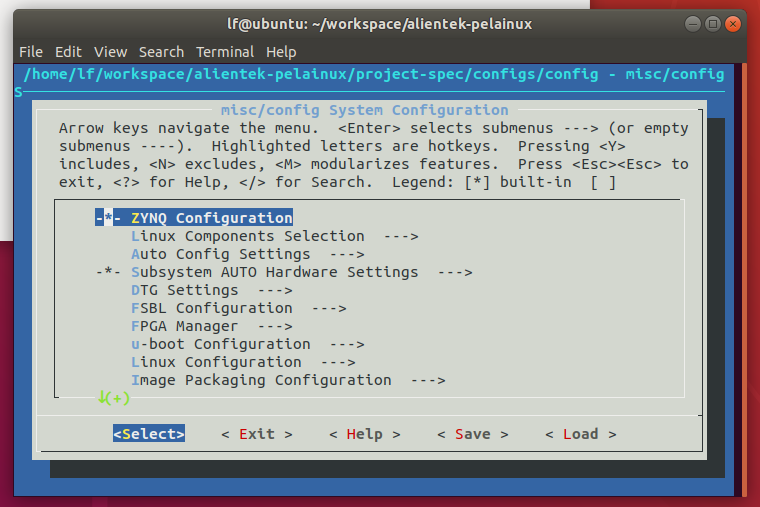Open Image Packaging Configuration submenu
Screen dimensions: 760x507
[x=288, y=380]
